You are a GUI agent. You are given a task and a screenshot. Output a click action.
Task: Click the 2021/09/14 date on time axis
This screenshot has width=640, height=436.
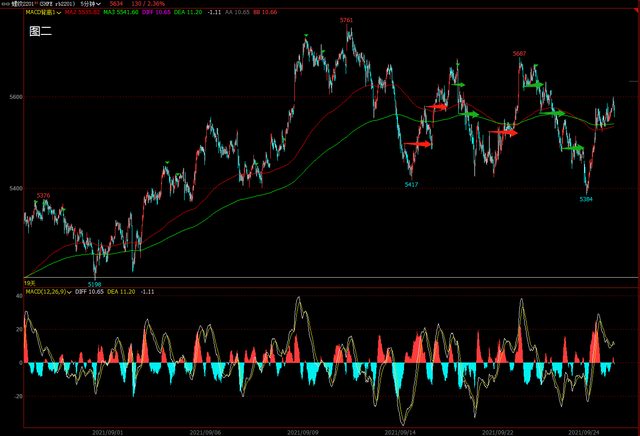click(400, 431)
